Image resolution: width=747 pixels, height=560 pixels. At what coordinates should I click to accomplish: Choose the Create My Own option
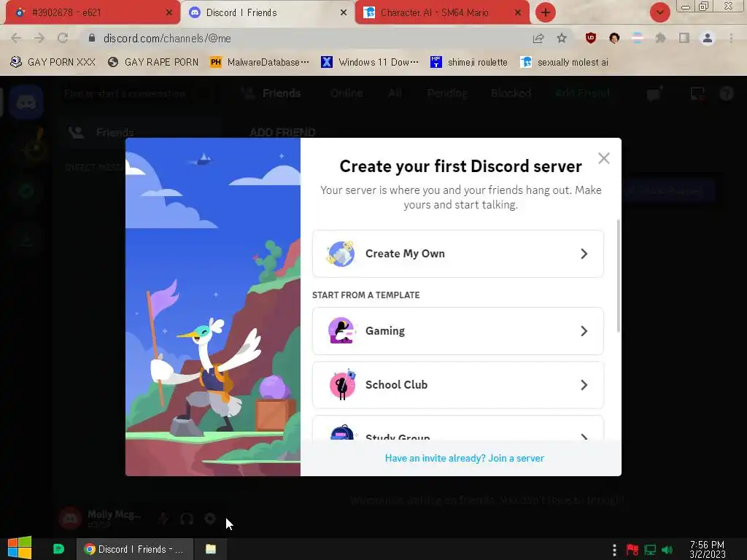458,254
